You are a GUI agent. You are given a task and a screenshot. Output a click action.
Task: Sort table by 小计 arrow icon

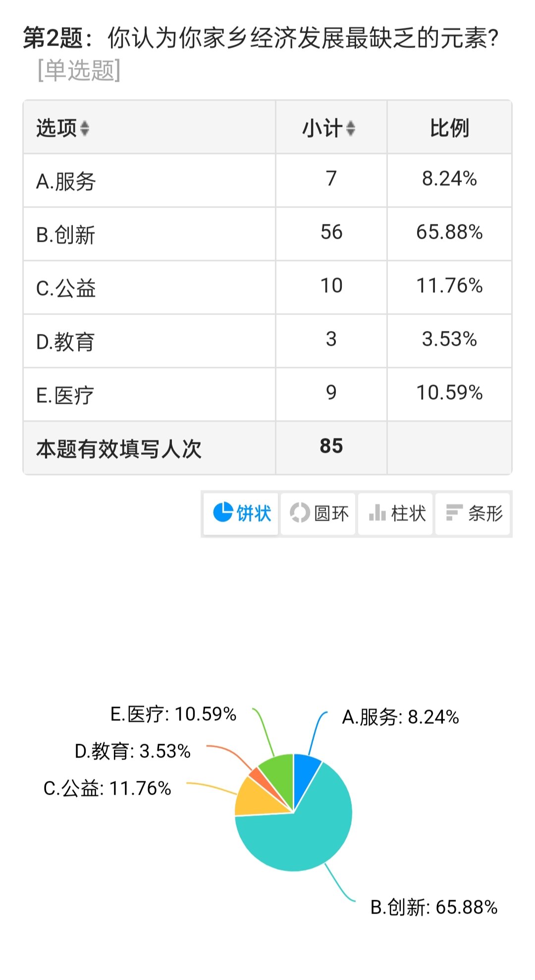tap(351, 128)
